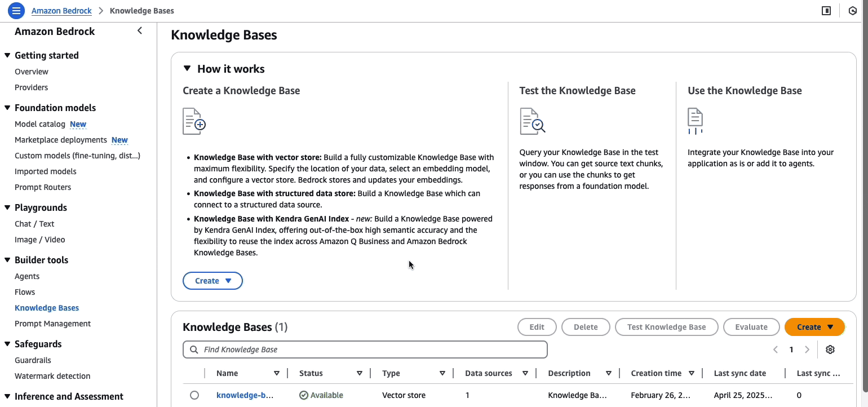Open table preferences with the gear icon
868x407 pixels.
[x=830, y=350]
